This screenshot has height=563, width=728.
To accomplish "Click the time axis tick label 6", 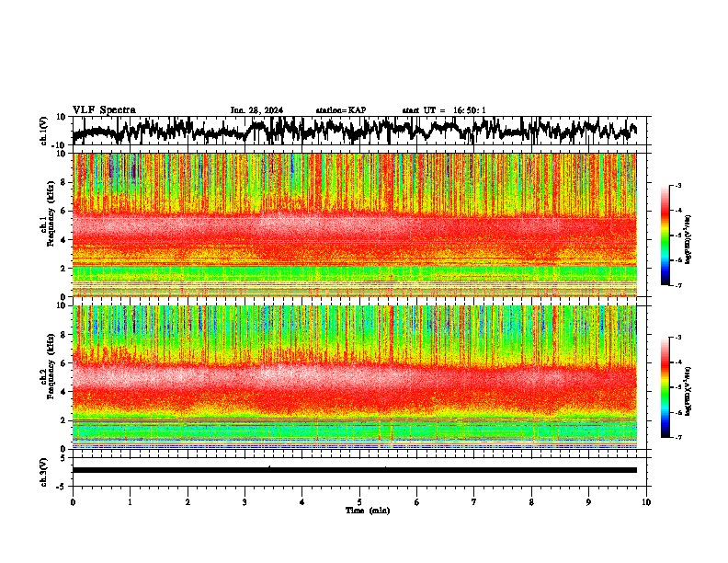I will [417, 502].
